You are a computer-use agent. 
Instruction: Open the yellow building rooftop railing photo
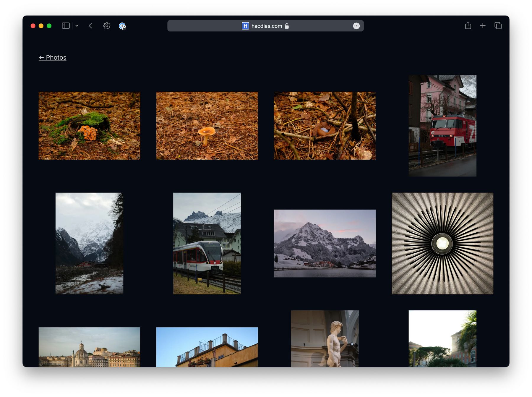coord(207,347)
